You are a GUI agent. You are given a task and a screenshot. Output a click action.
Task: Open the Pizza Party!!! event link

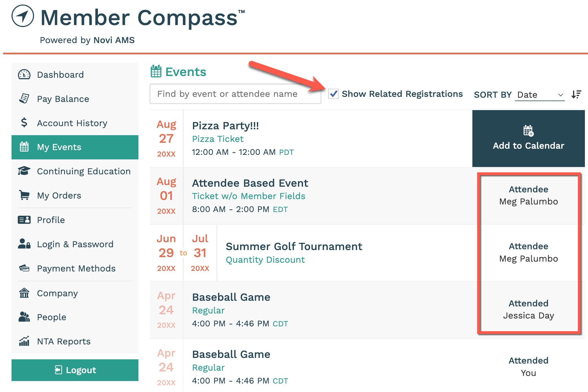coord(225,126)
